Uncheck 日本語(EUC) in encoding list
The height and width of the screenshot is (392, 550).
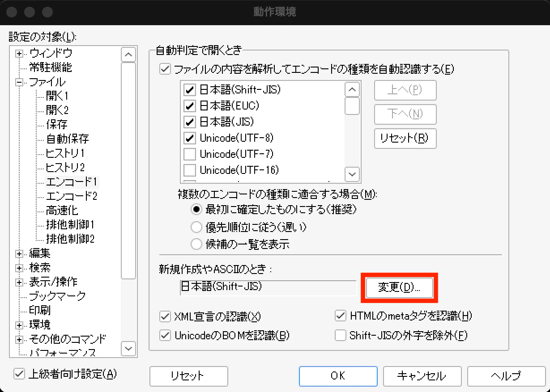coord(190,106)
